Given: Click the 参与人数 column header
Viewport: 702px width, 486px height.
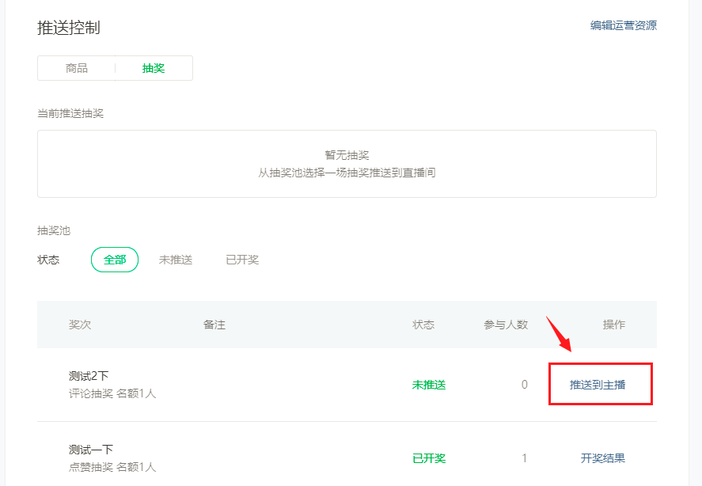Looking at the screenshot, I should click(x=505, y=325).
